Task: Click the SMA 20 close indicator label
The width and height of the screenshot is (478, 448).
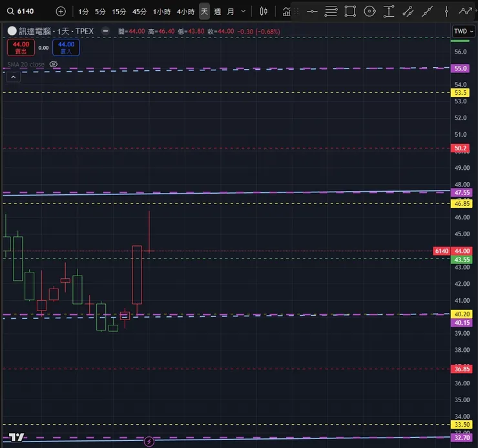Action: (26, 65)
